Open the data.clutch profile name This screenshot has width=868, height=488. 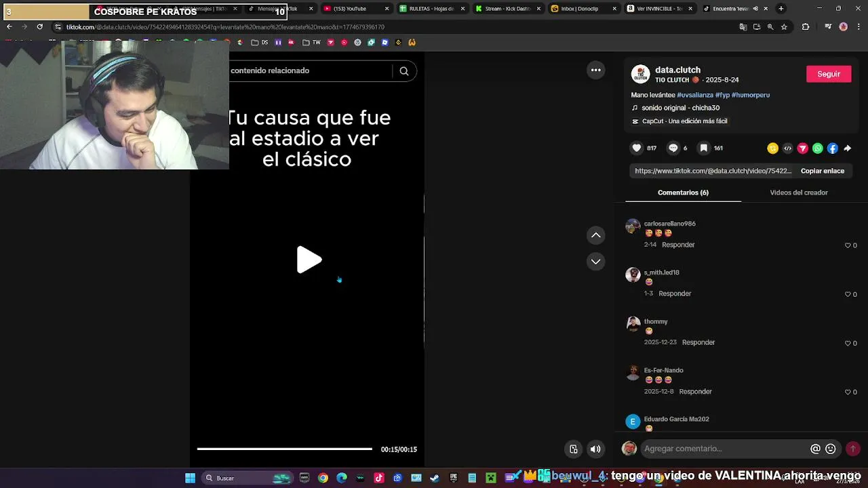[677, 70]
